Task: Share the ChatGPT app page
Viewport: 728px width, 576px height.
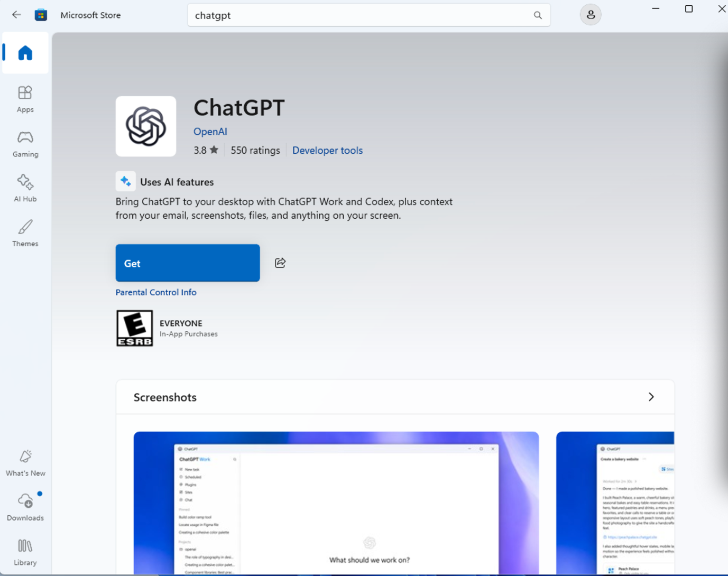Action: (x=280, y=263)
